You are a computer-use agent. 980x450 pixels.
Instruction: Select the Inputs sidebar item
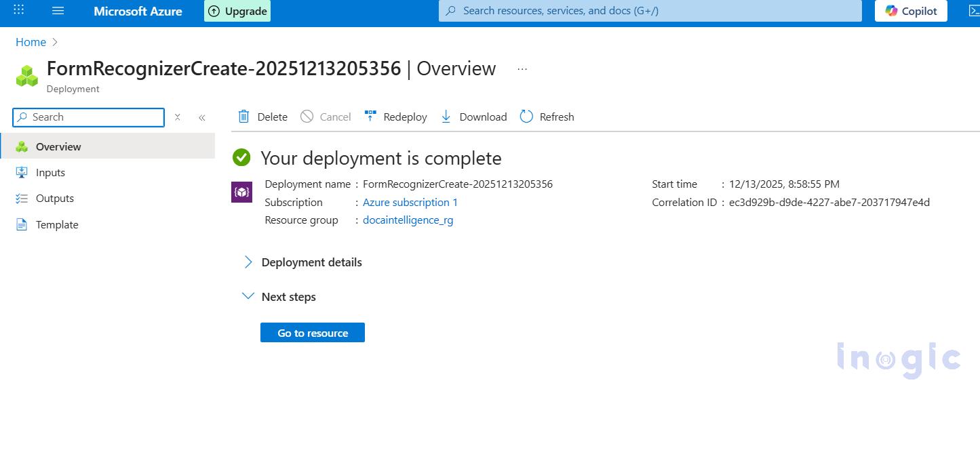coord(50,172)
